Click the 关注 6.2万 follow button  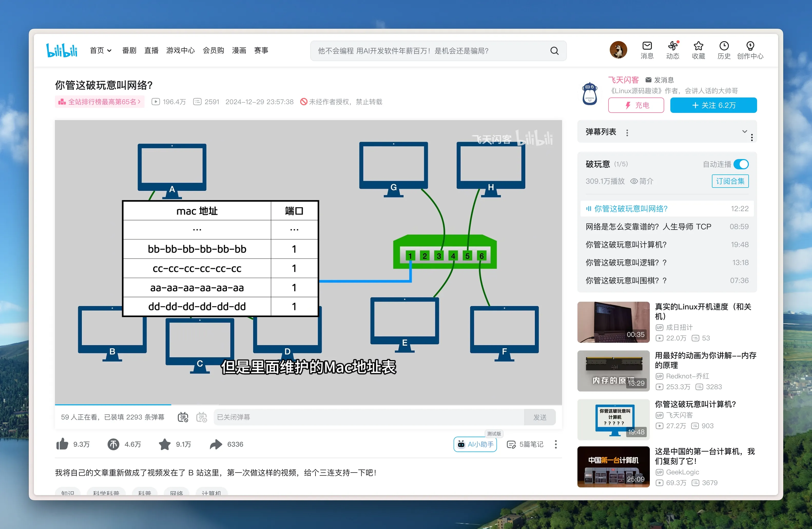(713, 105)
